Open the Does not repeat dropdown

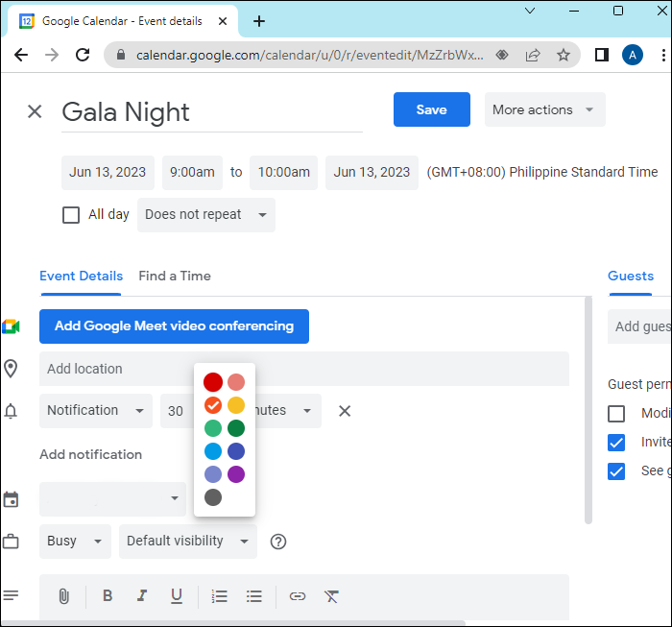pos(205,215)
